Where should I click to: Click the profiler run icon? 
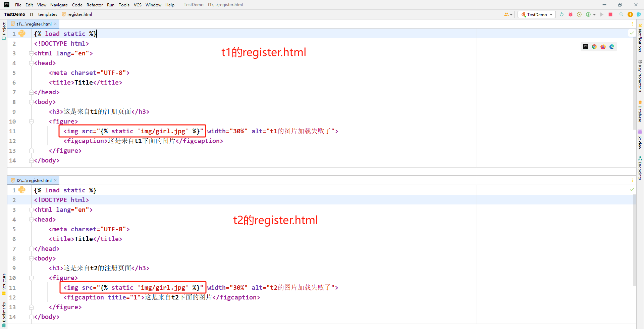588,14
